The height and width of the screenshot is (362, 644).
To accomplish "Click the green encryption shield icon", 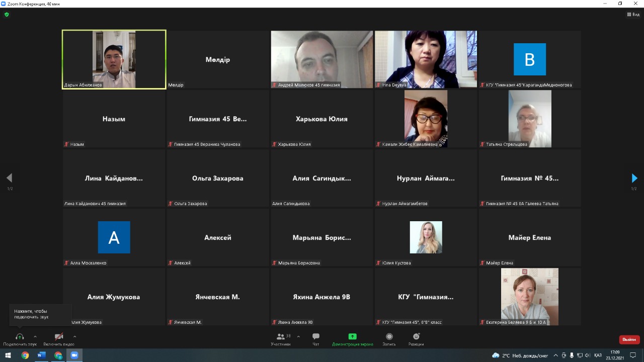I will click(7, 15).
